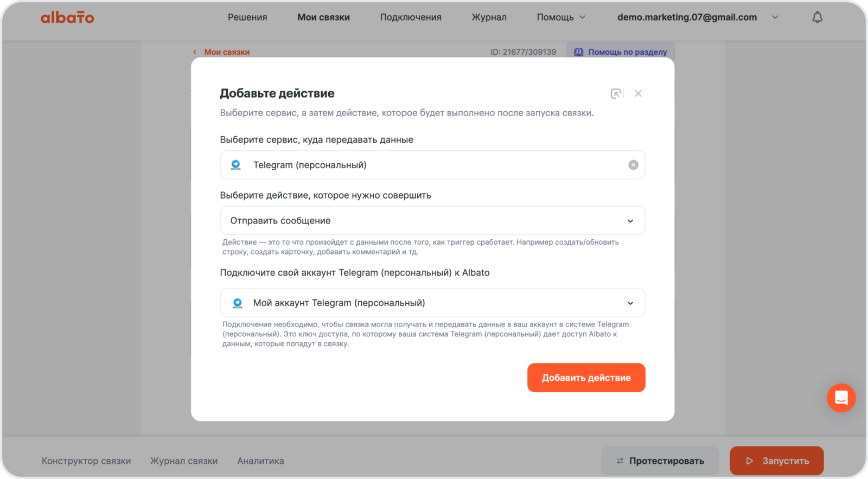Open the orange chat support widget

pyautogui.click(x=841, y=398)
